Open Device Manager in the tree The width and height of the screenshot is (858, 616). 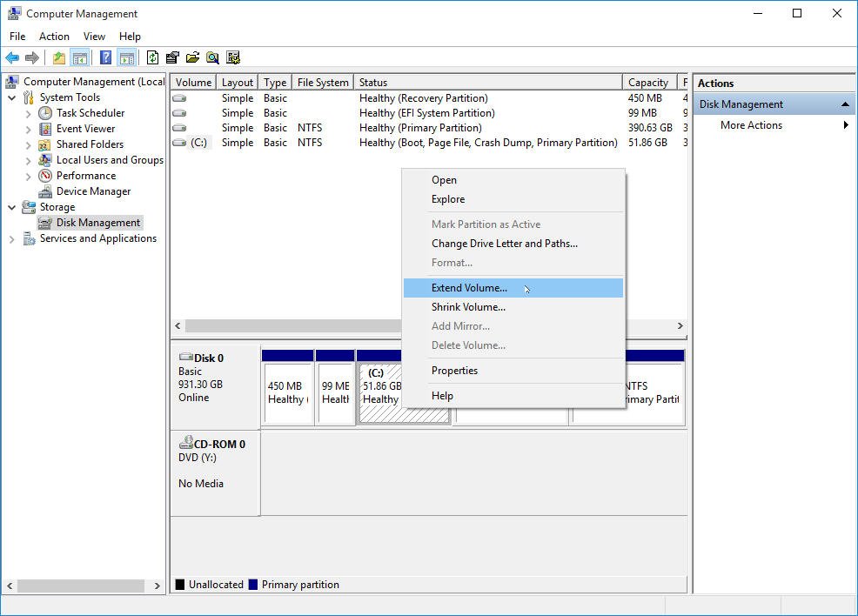pyautogui.click(x=93, y=191)
